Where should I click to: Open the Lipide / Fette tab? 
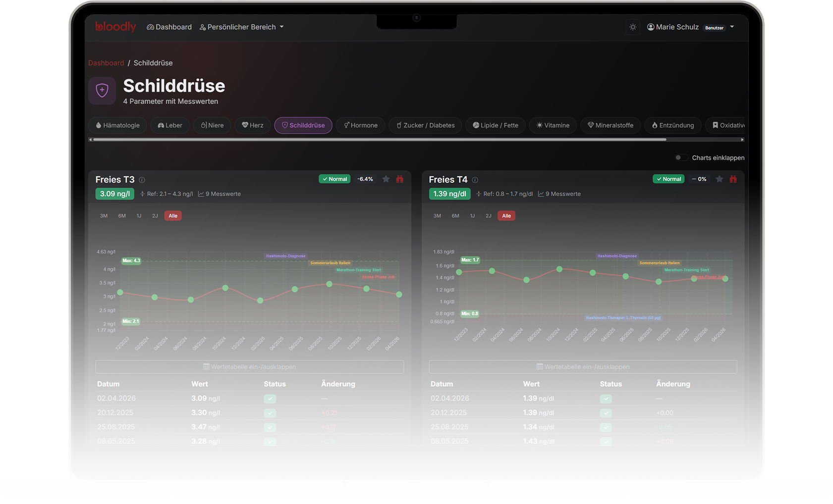click(495, 125)
